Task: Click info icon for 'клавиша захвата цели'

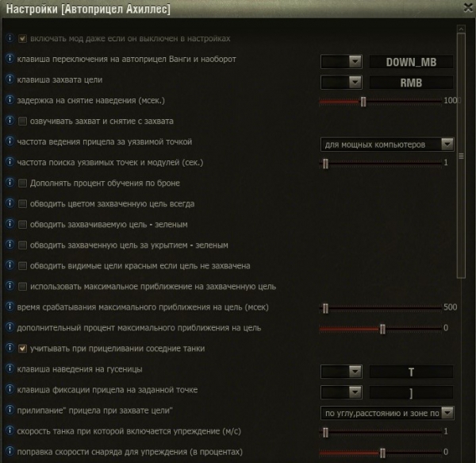Action: coord(10,79)
